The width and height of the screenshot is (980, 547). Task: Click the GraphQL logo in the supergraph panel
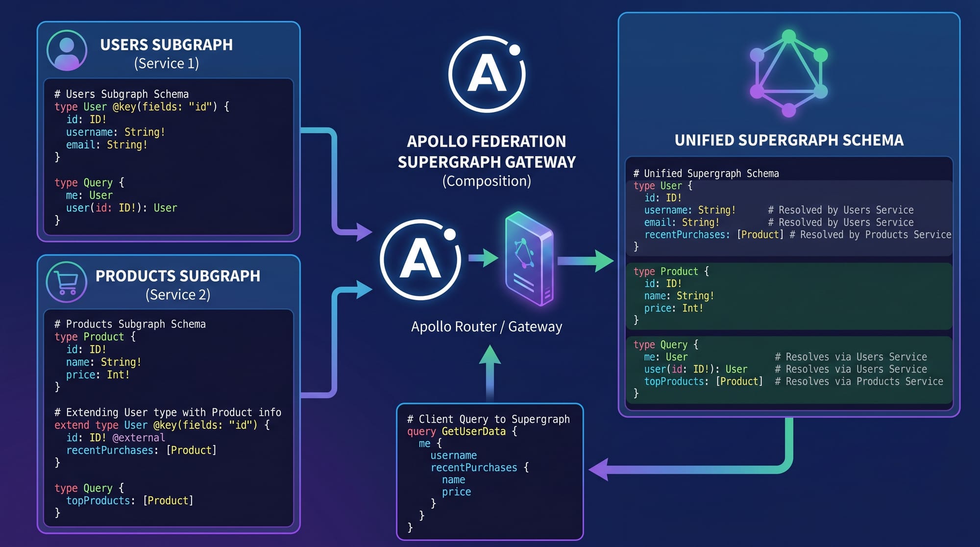tap(788, 74)
